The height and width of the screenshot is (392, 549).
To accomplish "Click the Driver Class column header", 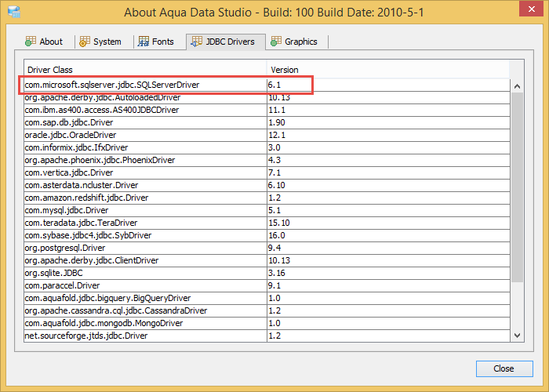I will point(145,70).
